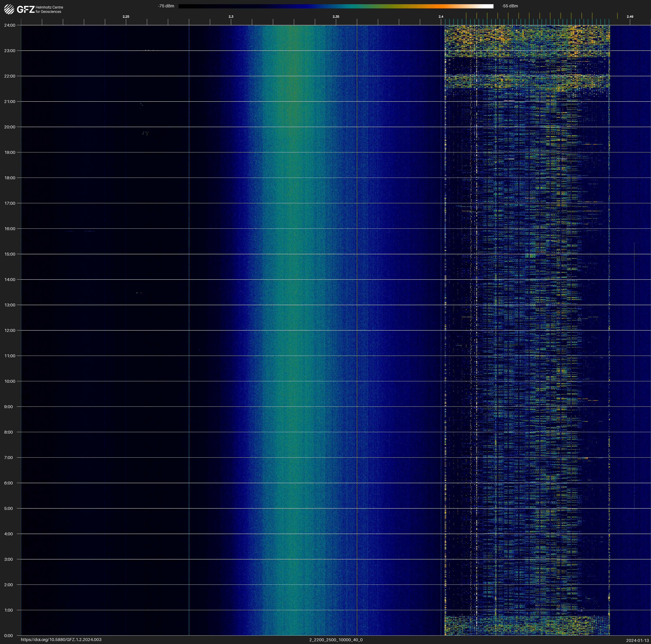
Task: Click the 0:00 time axis label
Action: click(8, 636)
